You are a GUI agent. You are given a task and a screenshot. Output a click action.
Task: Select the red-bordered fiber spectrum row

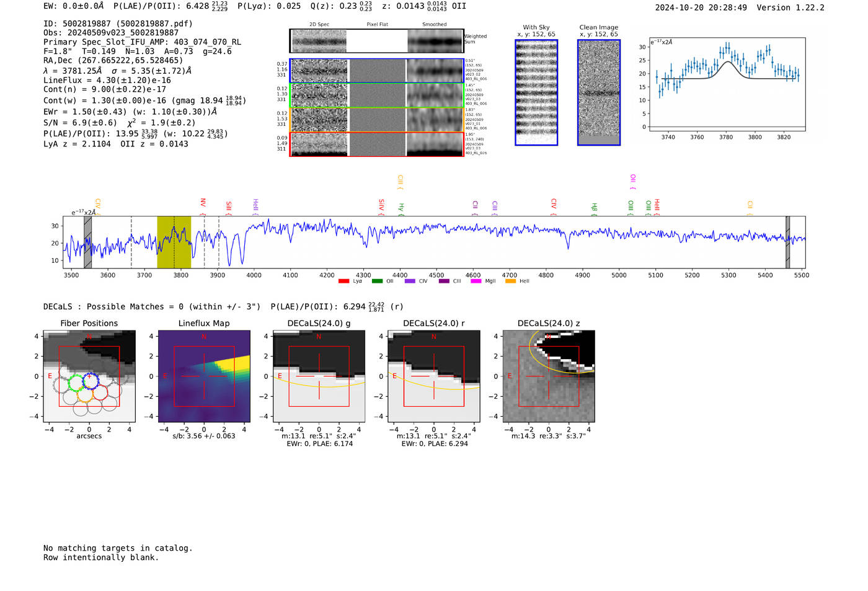click(x=376, y=144)
